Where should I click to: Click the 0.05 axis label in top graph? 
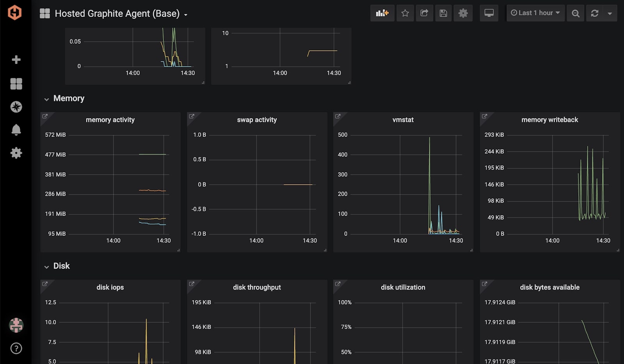point(75,42)
